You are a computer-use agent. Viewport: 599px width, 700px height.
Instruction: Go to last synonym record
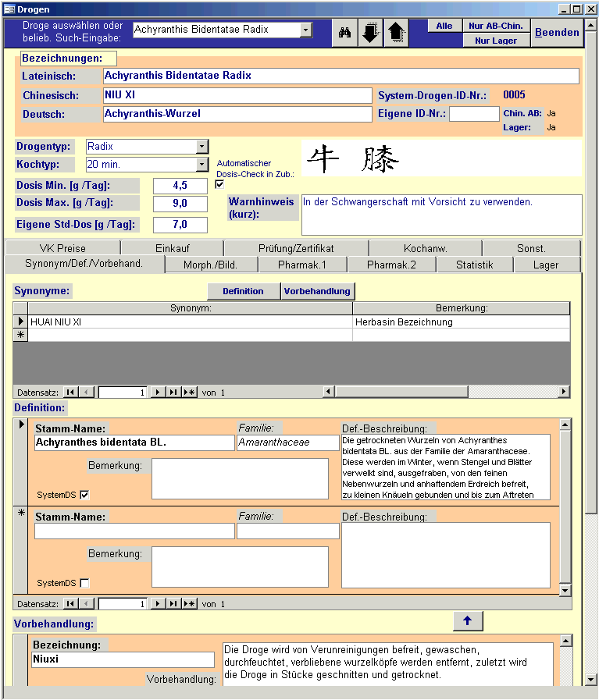[x=173, y=393]
